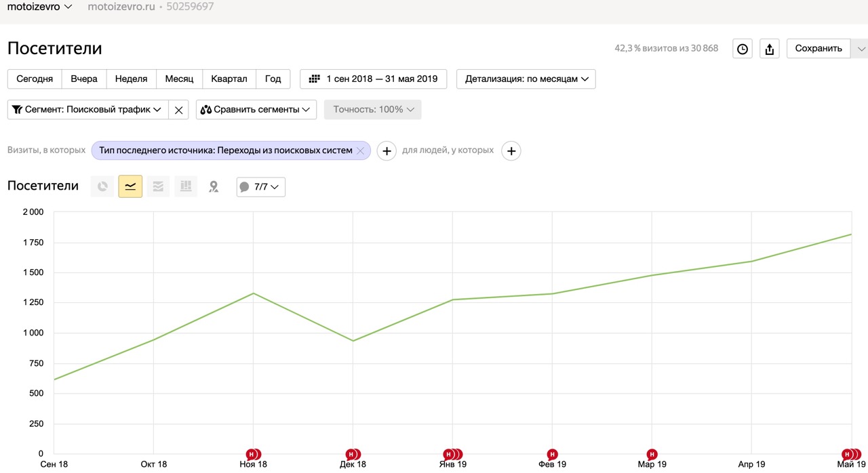868x473 pixels.
Task: Open date range picker 1 сен 2018 — 31 мая 2019
Action: pyautogui.click(x=373, y=79)
